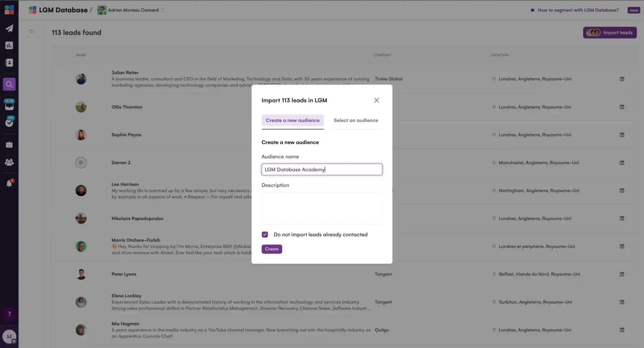Viewport: 644px width, 348px height.
Task: Click company Quilgo
Action: (382, 330)
